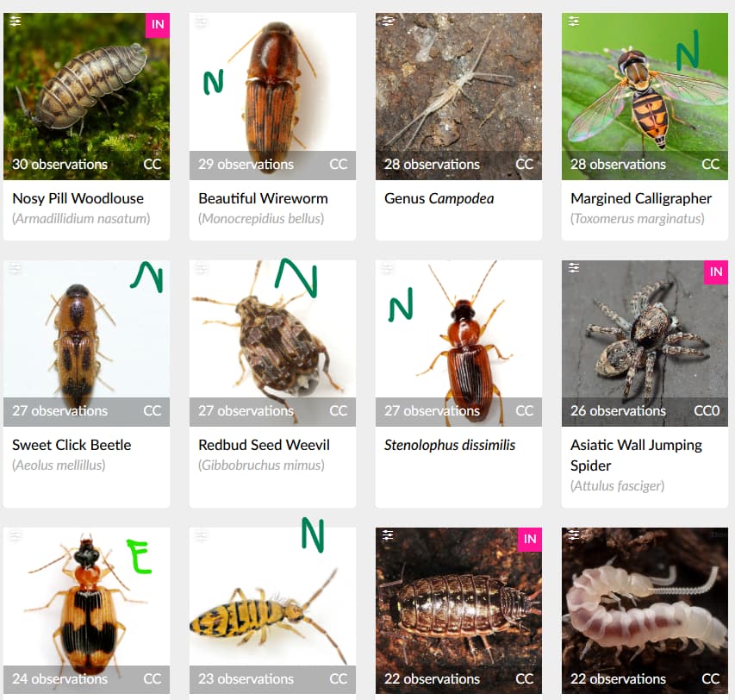This screenshot has height=700, width=735.
Task: Click pink IN badge on Asiatic Wall Jumping Spider
Action: click(x=716, y=272)
